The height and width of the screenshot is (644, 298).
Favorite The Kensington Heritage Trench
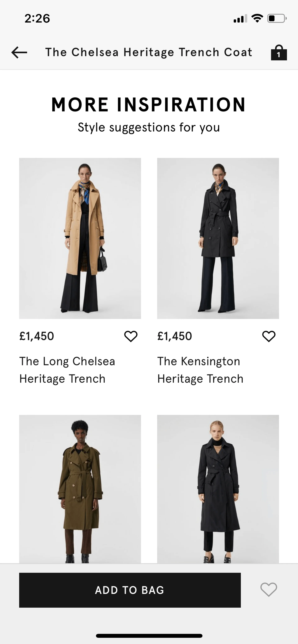(x=269, y=336)
